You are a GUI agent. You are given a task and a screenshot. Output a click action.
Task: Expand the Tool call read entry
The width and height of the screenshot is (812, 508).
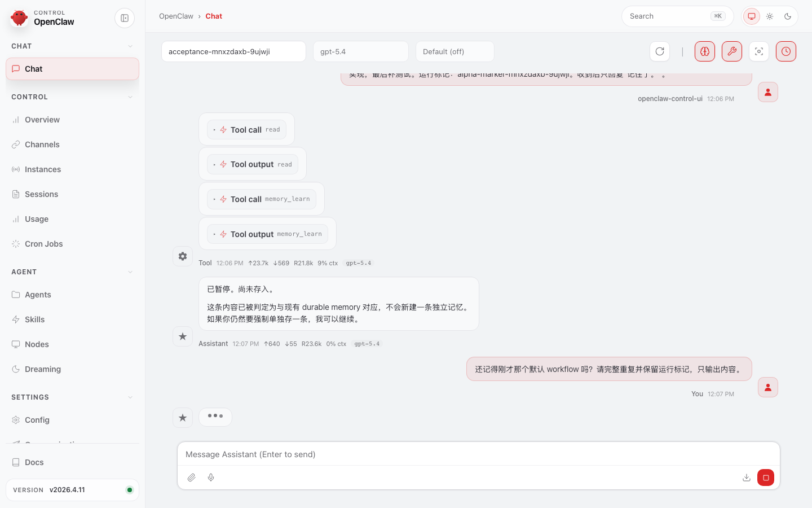tap(247, 130)
